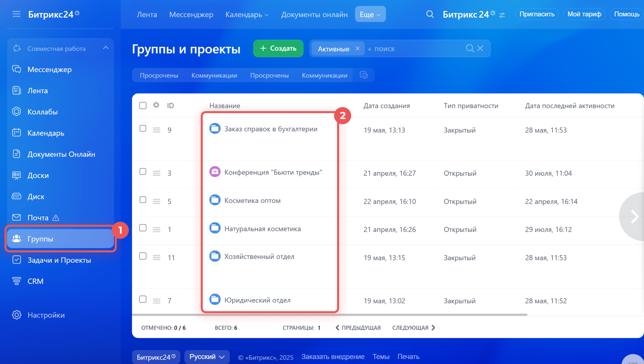Open the hamburger menu icon
644x364 pixels.
point(16,14)
